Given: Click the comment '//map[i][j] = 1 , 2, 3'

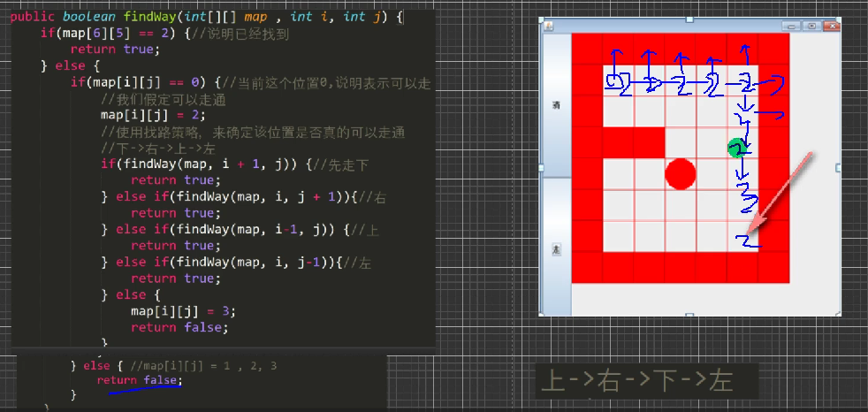Looking at the screenshot, I should tap(203, 366).
